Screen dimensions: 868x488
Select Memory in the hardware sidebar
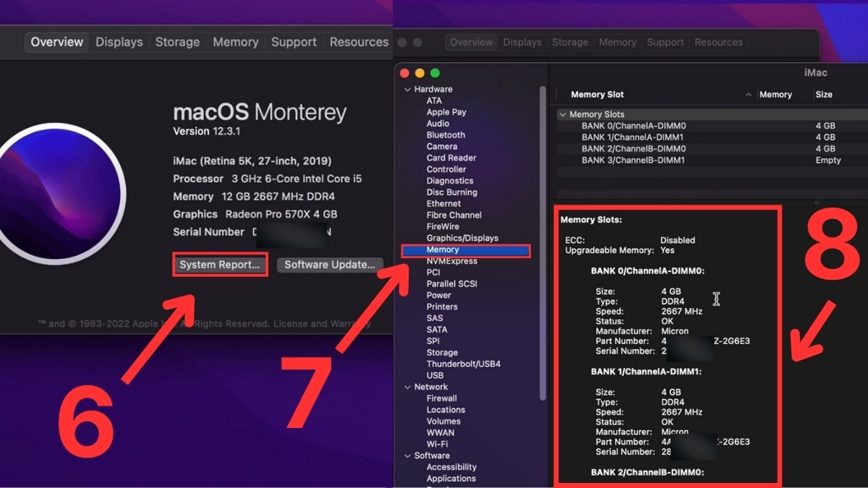(x=466, y=250)
